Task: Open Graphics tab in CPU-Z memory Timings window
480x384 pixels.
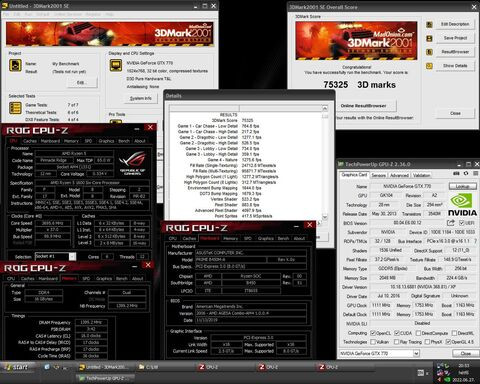Action: pyautogui.click(x=104, y=278)
